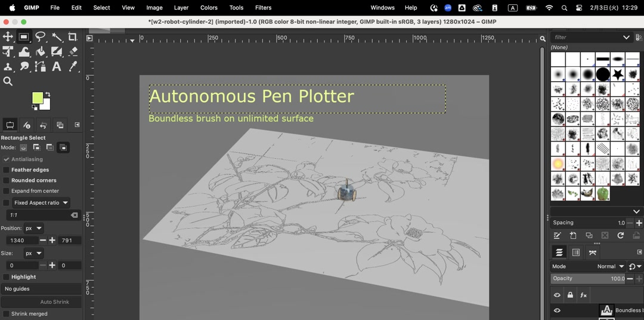Create a new brush
The width and height of the screenshot is (644, 320).
573,235
